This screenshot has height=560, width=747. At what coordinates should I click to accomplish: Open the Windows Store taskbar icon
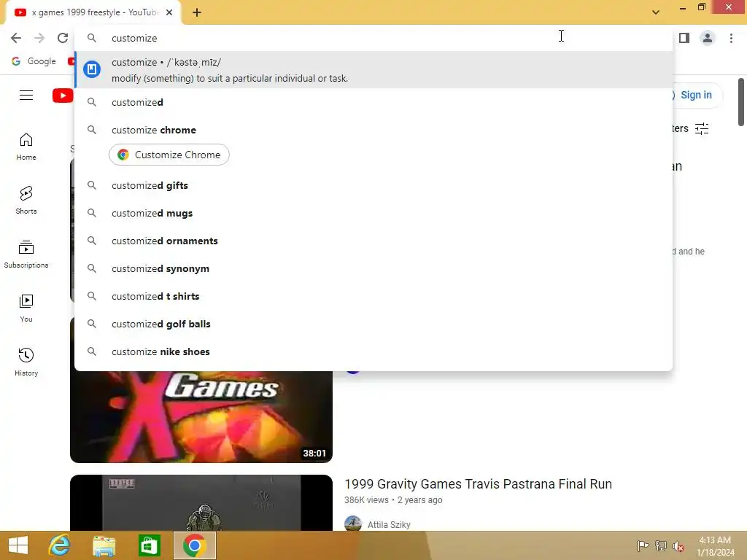pos(149,545)
